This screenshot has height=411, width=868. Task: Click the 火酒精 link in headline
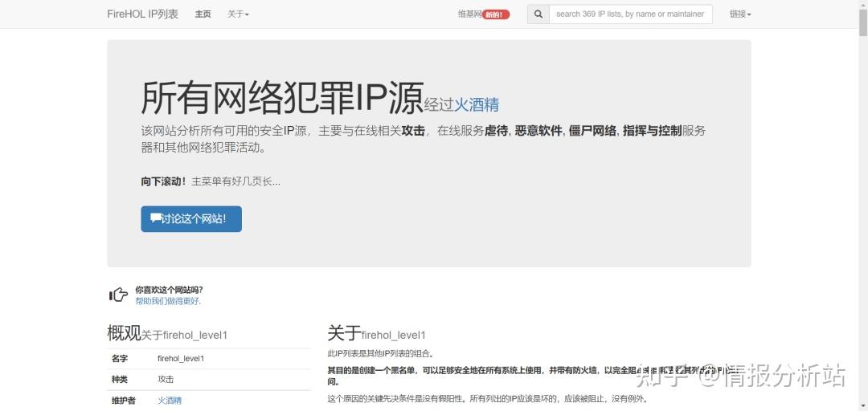(x=477, y=104)
